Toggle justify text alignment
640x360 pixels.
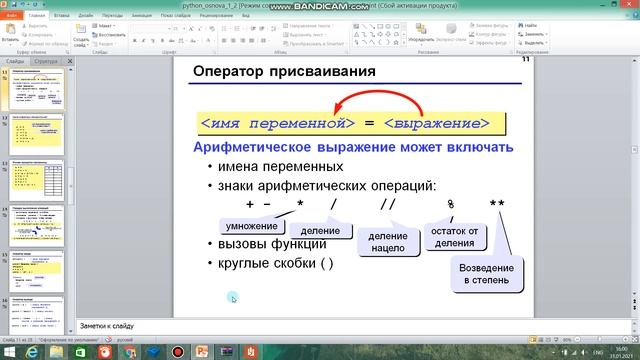click(x=252, y=41)
